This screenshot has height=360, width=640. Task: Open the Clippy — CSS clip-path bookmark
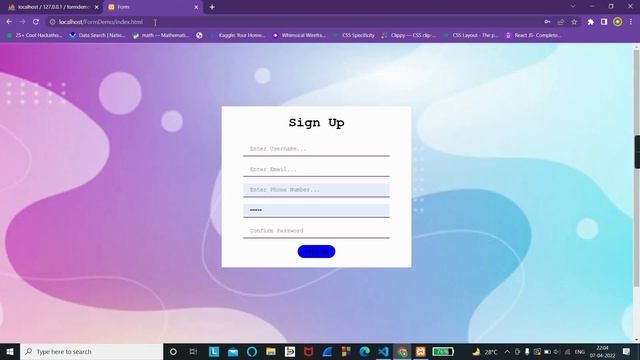409,36
